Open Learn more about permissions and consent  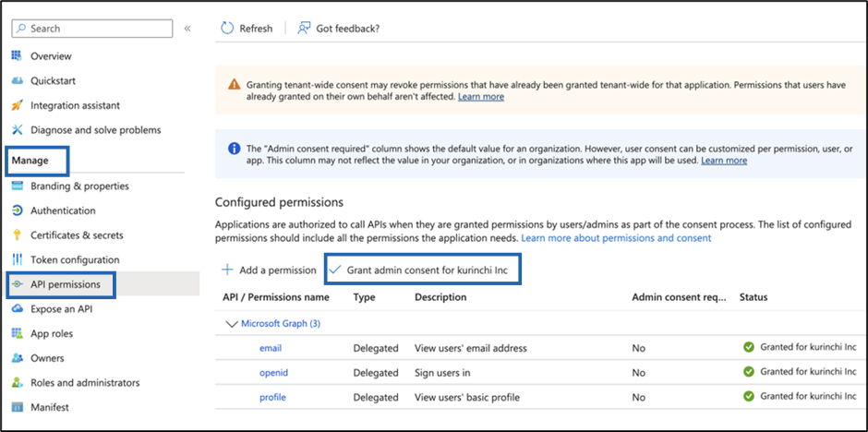click(616, 238)
